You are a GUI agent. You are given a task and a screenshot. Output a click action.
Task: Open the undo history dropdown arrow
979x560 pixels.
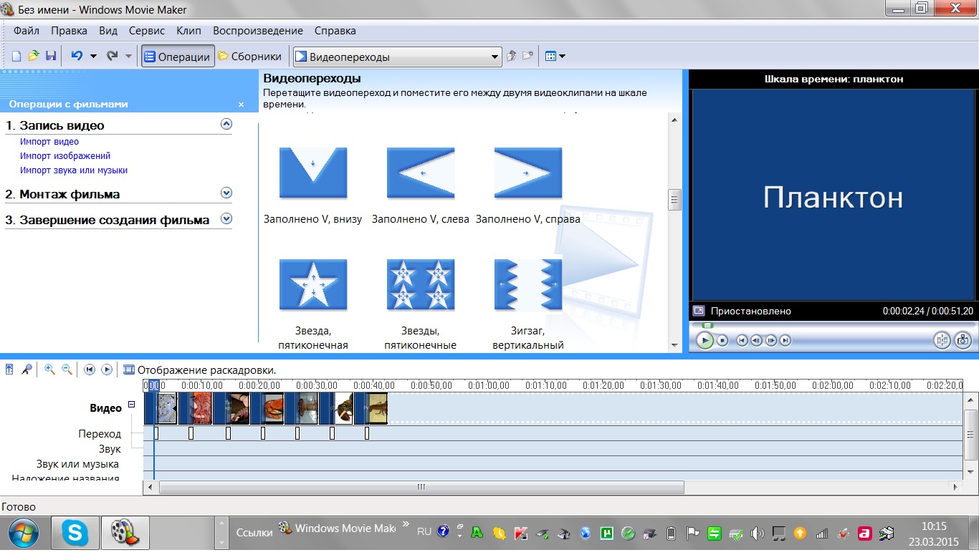pos(93,56)
